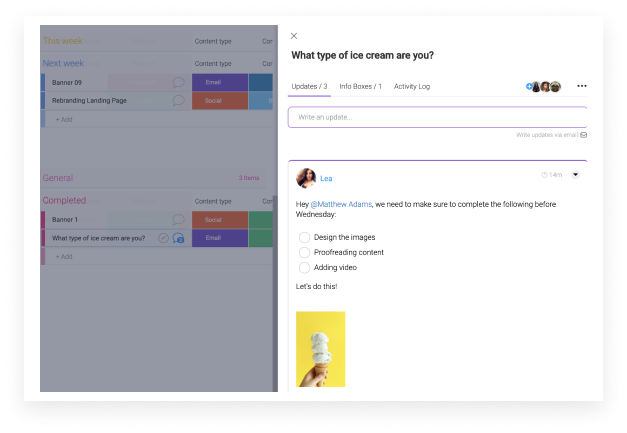
Task: Mark 'Adding video' as done
Action: click(304, 267)
